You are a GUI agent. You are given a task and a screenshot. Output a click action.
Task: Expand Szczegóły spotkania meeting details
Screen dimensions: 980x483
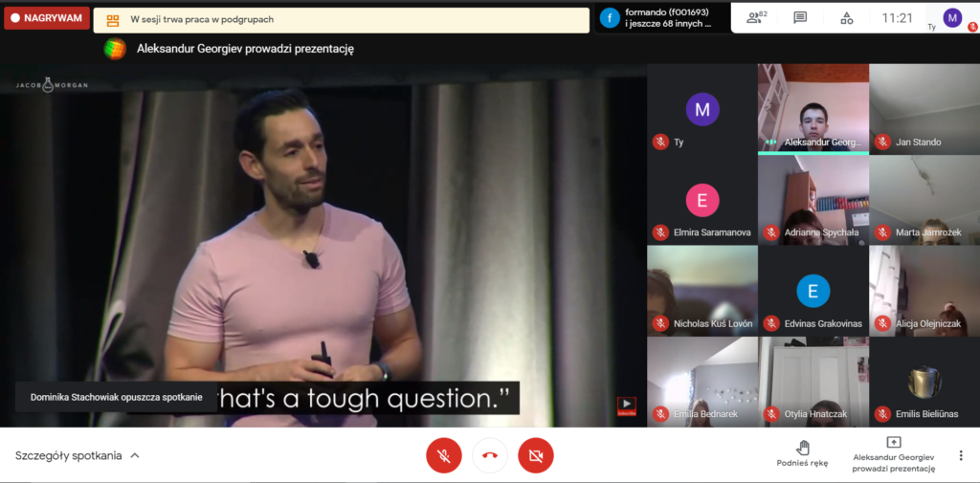click(77, 455)
